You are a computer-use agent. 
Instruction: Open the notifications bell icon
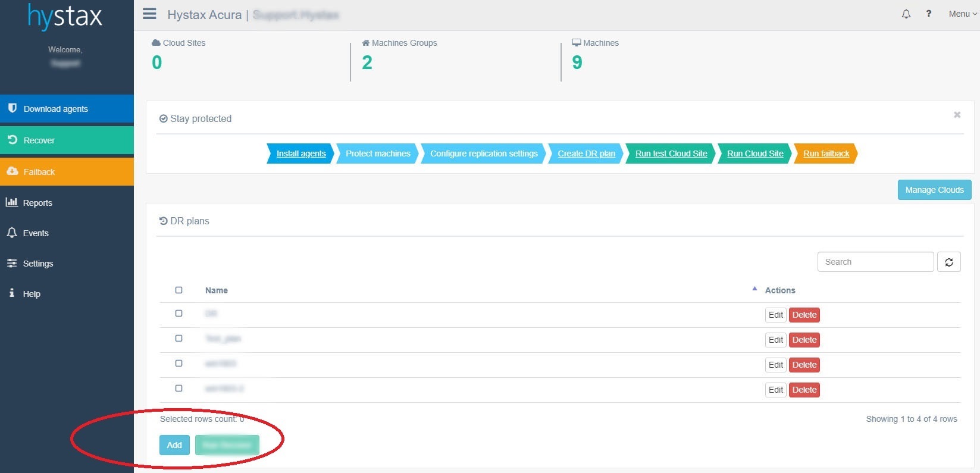906,14
